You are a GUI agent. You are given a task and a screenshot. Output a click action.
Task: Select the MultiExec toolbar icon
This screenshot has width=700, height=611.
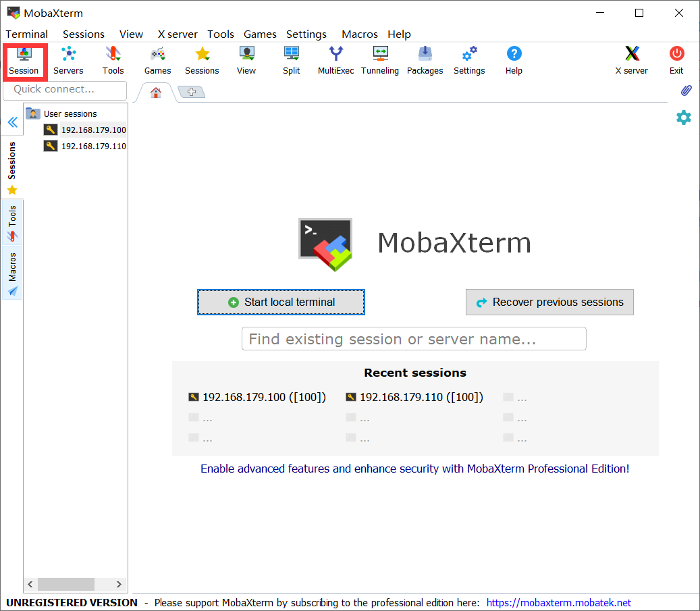pyautogui.click(x=335, y=61)
